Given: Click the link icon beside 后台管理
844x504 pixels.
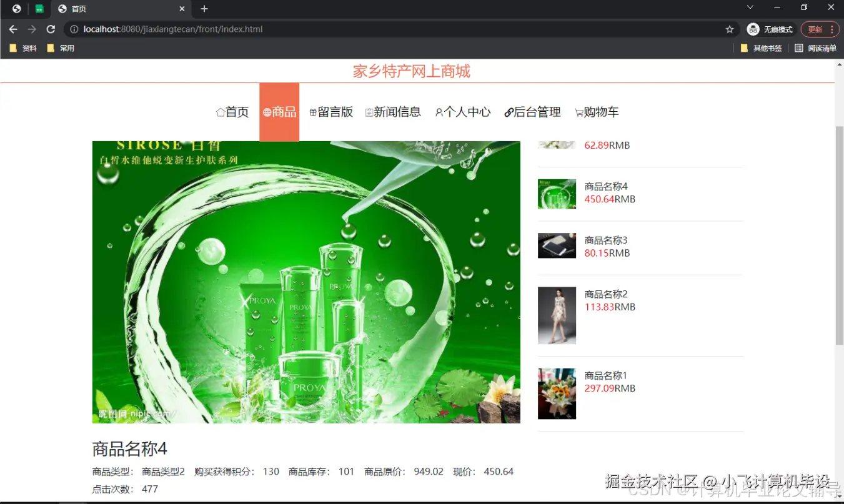Looking at the screenshot, I should [x=509, y=112].
